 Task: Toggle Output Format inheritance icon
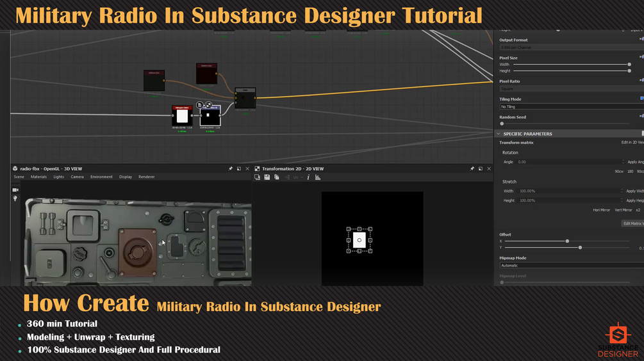pyautogui.click(x=641, y=39)
